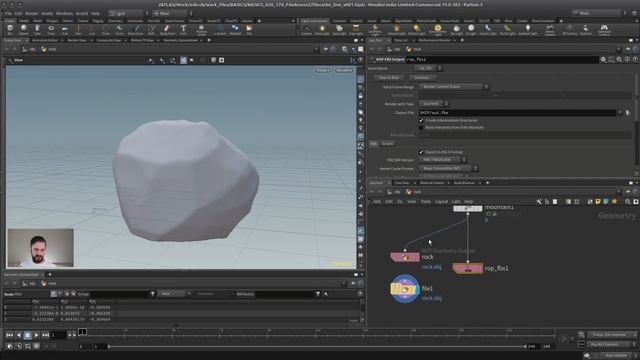Select the file1 node in network
640x360 pixels.
(405, 289)
